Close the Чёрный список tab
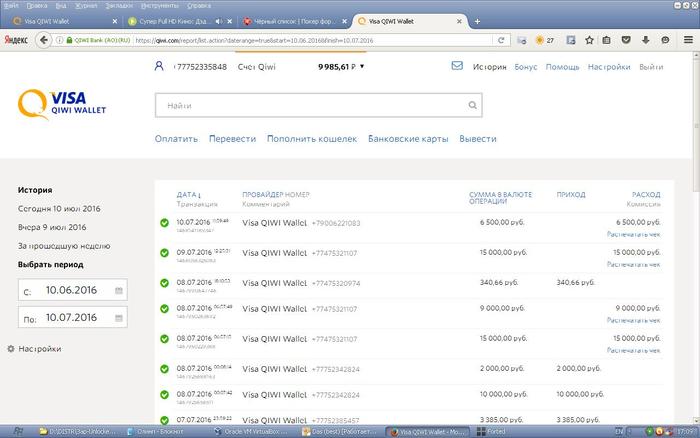The image size is (700, 438). coord(344,21)
